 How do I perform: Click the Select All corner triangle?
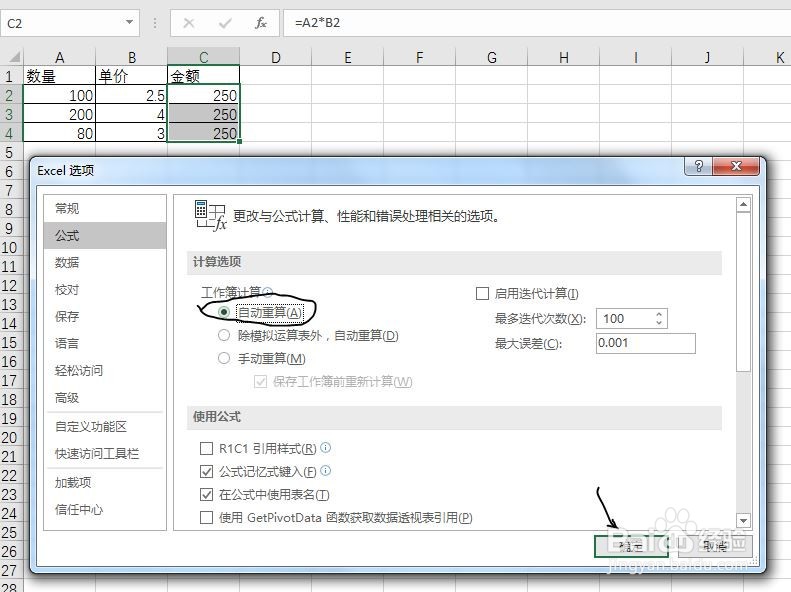pyautogui.click(x=14, y=56)
